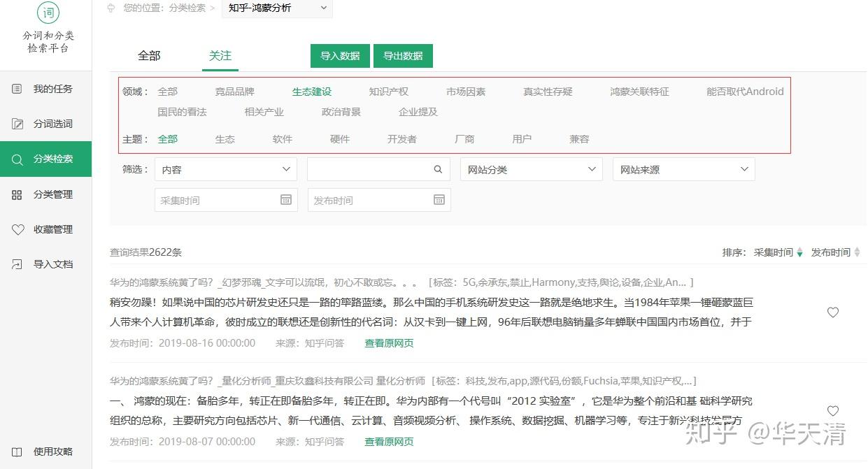The image size is (868, 469).
Task: Switch to the 关注 tab
Action: (x=220, y=56)
